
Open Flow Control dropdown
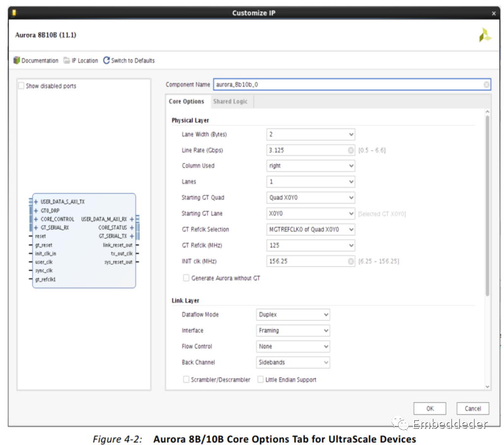pos(293,346)
